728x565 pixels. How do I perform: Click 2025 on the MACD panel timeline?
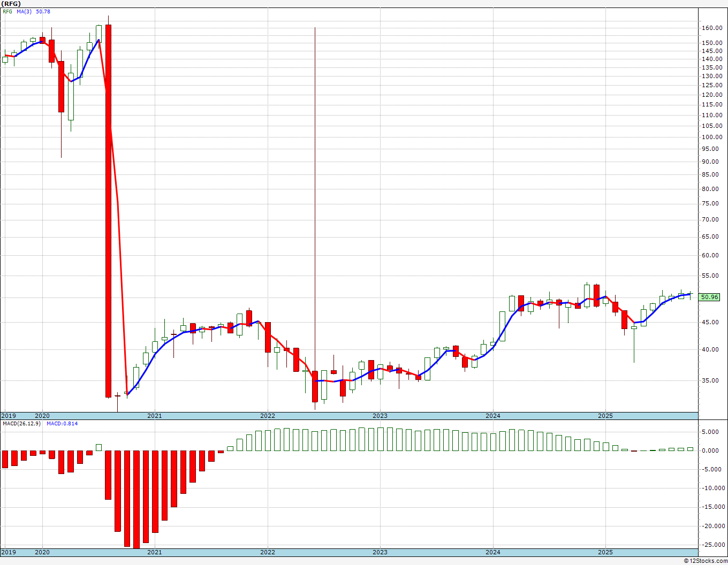[x=605, y=552]
